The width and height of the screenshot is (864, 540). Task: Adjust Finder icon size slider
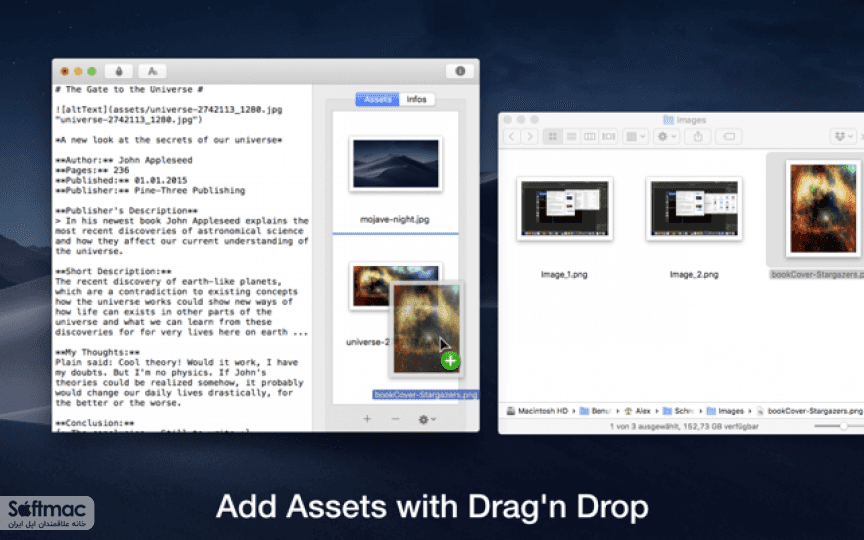pyautogui.click(x=839, y=426)
